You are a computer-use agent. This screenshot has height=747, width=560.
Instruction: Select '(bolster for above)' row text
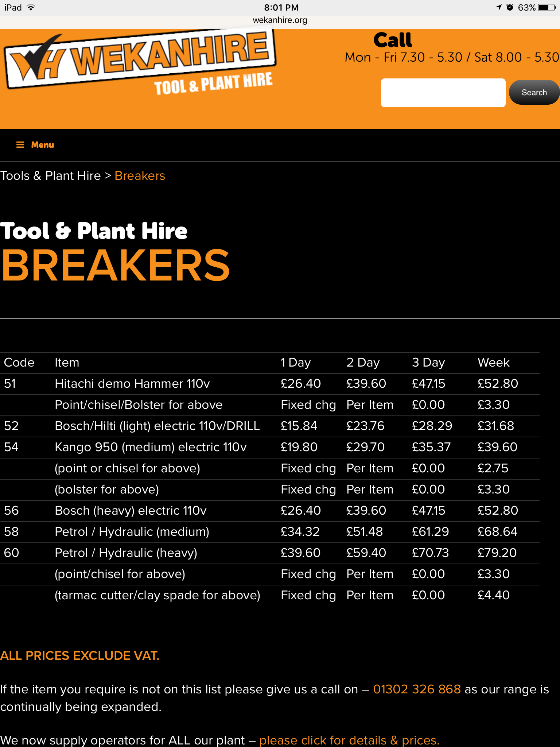[107, 489]
